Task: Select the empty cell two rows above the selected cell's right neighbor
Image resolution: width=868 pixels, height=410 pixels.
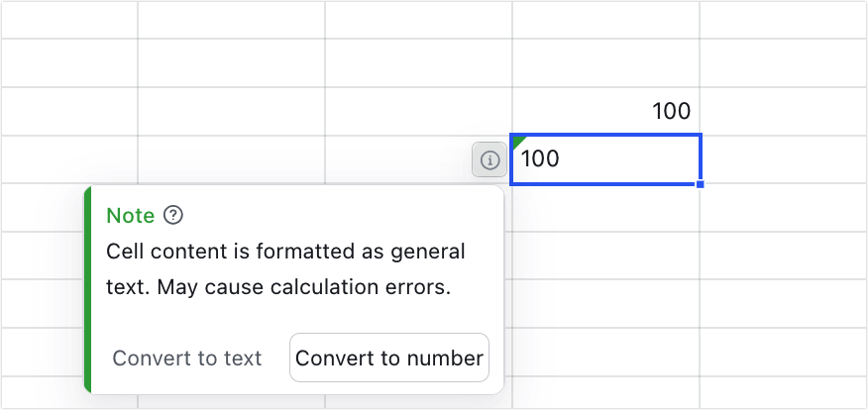Action: 783,62
